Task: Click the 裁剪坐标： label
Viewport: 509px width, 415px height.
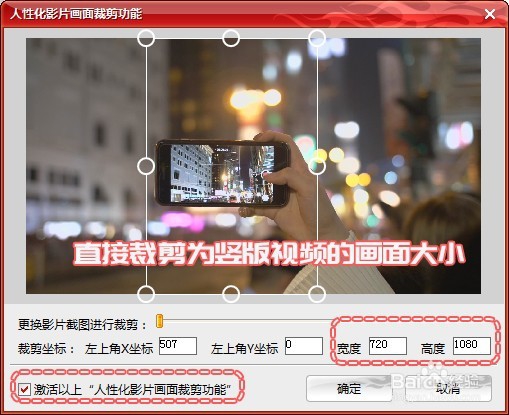Action: [47, 349]
